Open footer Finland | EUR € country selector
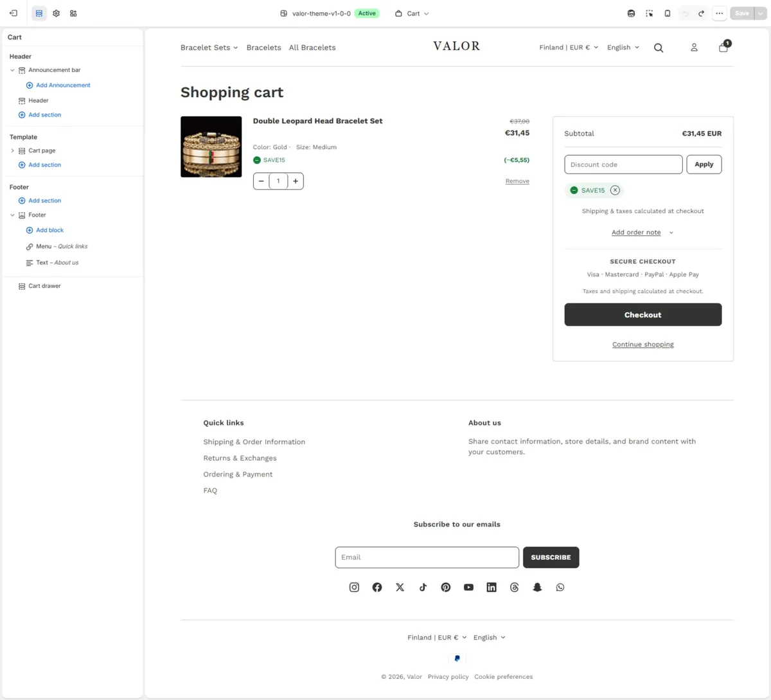 point(437,638)
